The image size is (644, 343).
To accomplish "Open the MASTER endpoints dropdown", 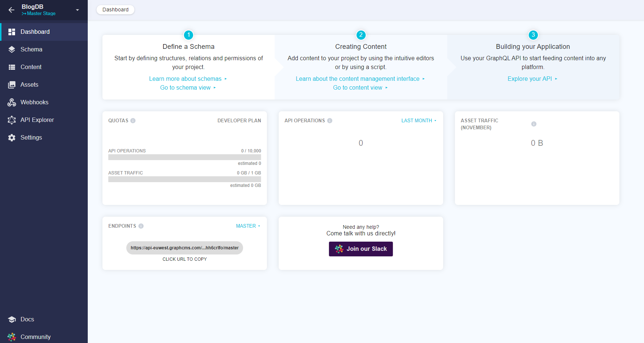I will 248,226.
